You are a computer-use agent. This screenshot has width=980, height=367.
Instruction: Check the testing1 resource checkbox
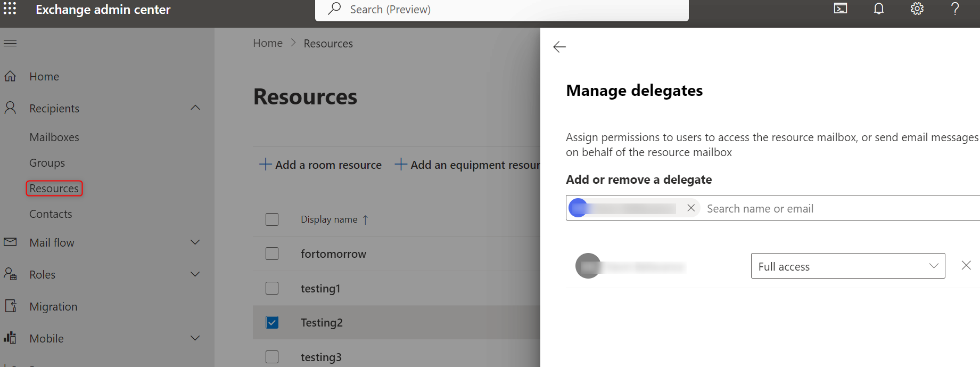pos(272,288)
